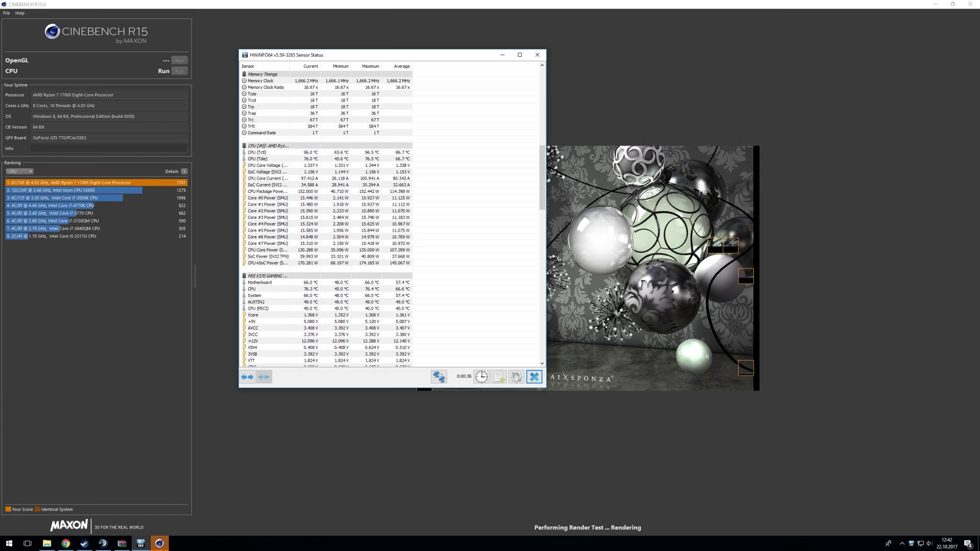Toggle the ranking Details arrow button
This screenshot has width=980, height=551.
coord(184,171)
